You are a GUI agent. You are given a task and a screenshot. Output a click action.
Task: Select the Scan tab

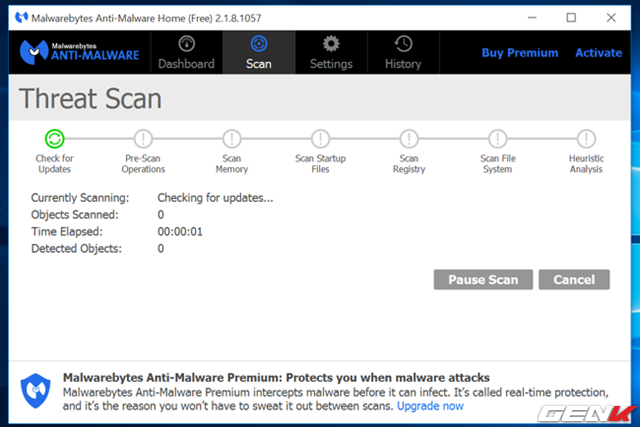click(x=259, y=53)
